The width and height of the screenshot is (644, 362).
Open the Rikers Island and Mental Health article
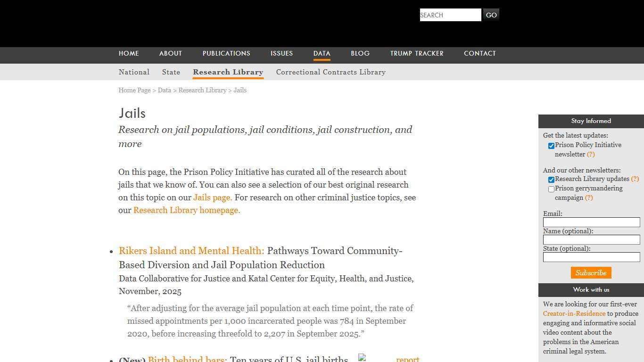coord(191,251)
